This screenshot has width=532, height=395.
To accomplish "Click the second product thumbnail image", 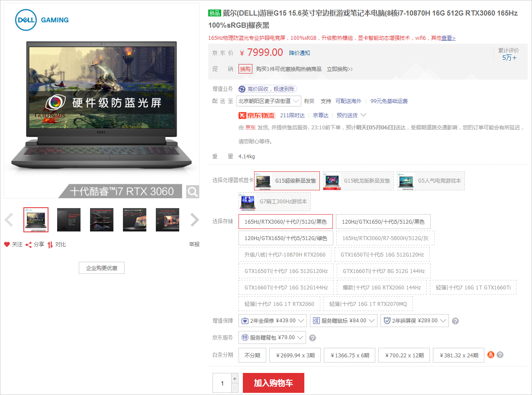I will 69,220.
